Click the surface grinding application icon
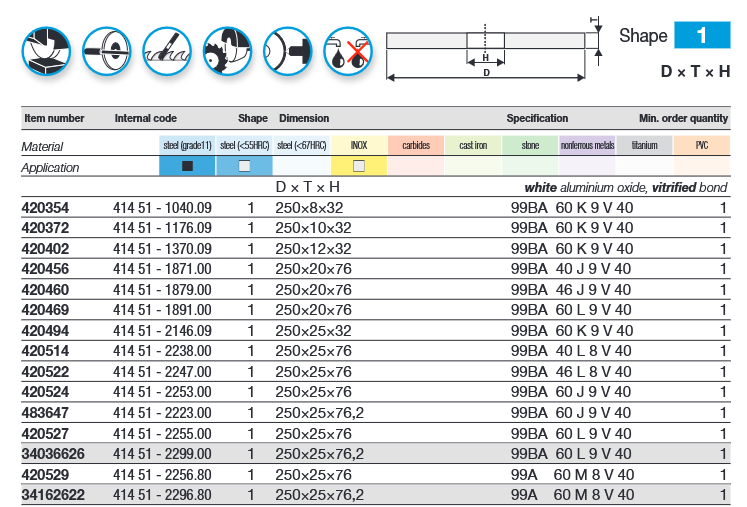Viewport: 747px width, 507px height. click(46, 46)
